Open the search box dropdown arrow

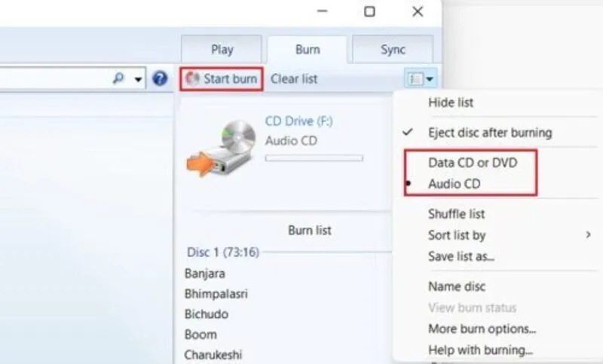tap(138, 80)
